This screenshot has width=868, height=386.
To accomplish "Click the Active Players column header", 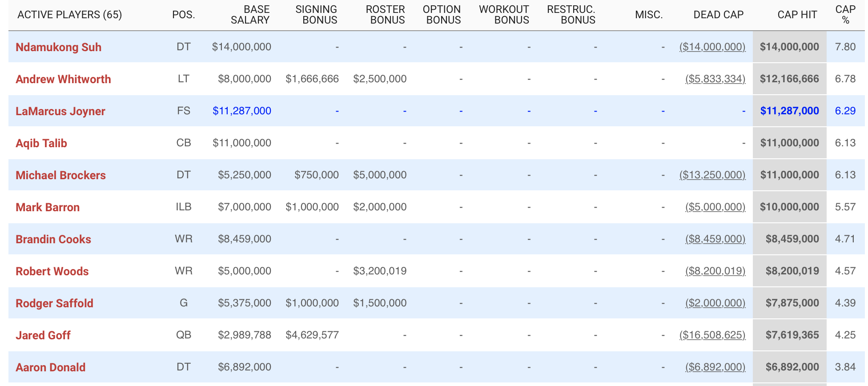I will click(x=69, y=15).
